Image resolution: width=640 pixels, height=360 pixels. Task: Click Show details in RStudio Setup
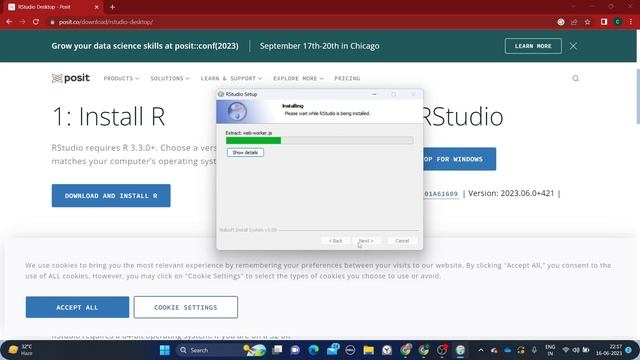(x=245, y=153)
